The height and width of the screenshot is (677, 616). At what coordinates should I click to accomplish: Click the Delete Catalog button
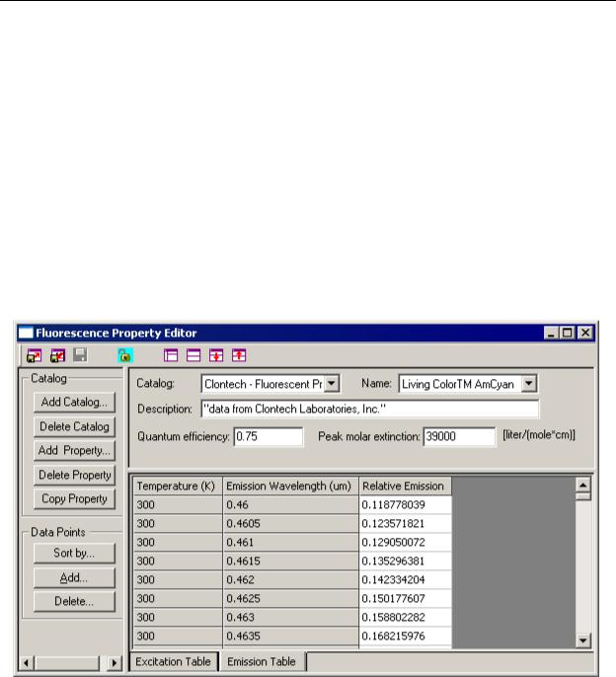pyautogui.click(x=74, y=426)
